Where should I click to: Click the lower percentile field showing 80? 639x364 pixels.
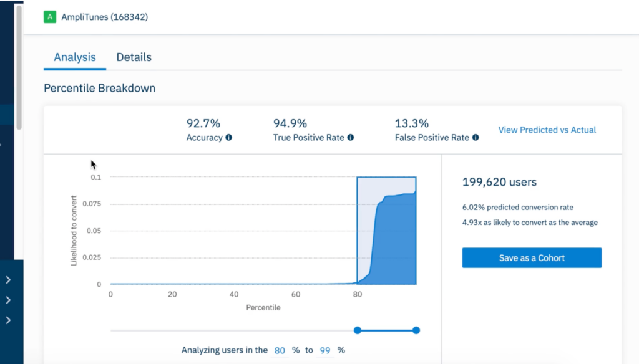coord(280,350)
